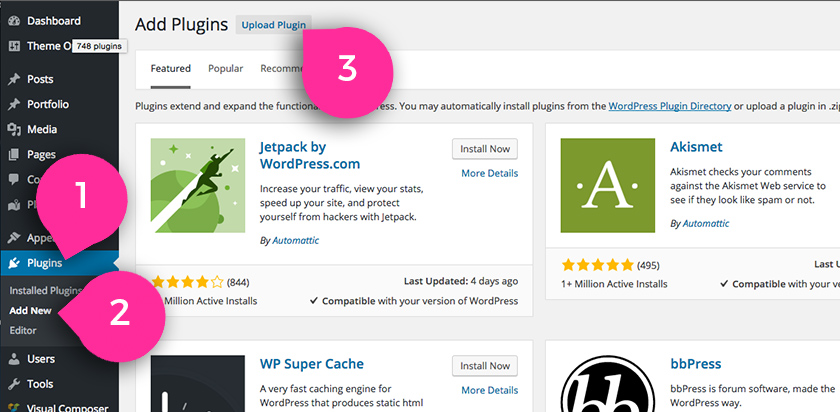Image resolution: width=840 pixels, height=412 pixels.
Task: Open the WordPress Plugin Directory link
Action: pos(670,106)
